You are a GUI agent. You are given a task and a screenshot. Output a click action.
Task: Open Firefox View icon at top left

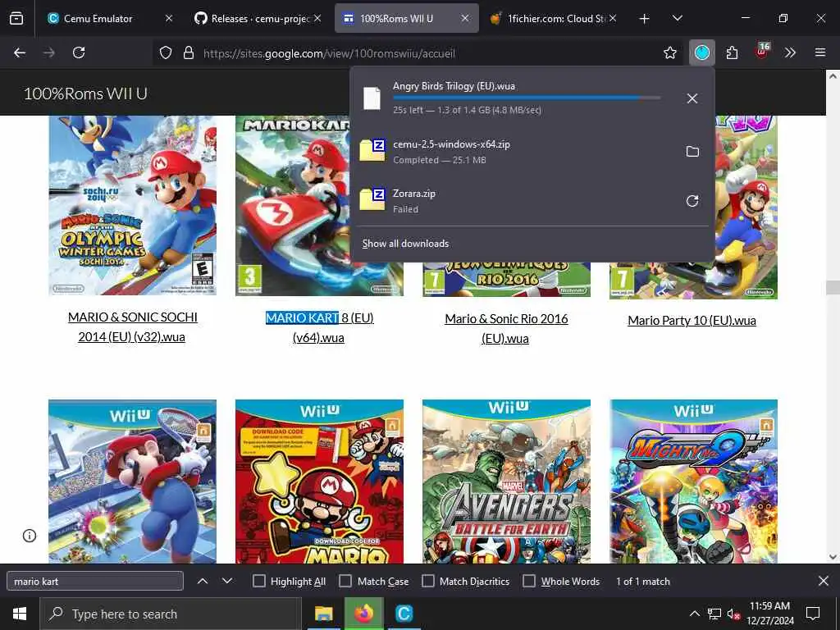click(x=16, y=19)
